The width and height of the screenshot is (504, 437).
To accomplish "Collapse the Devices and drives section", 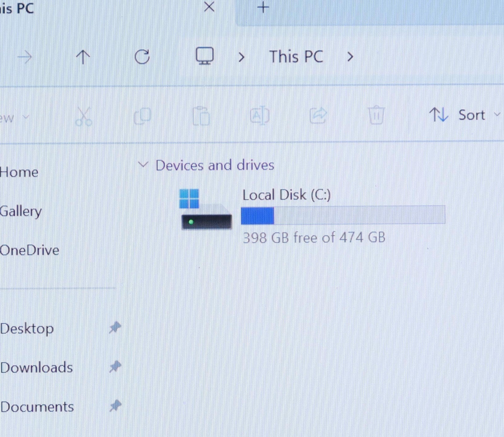I will [143, 165].
